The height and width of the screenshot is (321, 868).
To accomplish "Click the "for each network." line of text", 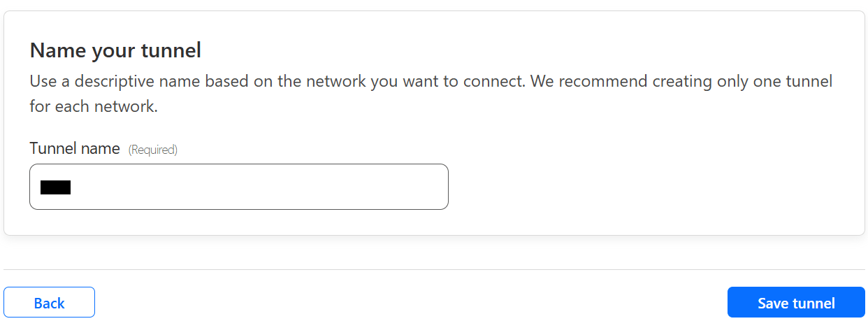I will 93,107.
